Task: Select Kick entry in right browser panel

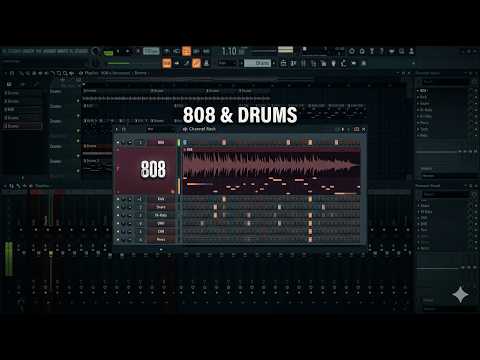Action: click(423, 97)
